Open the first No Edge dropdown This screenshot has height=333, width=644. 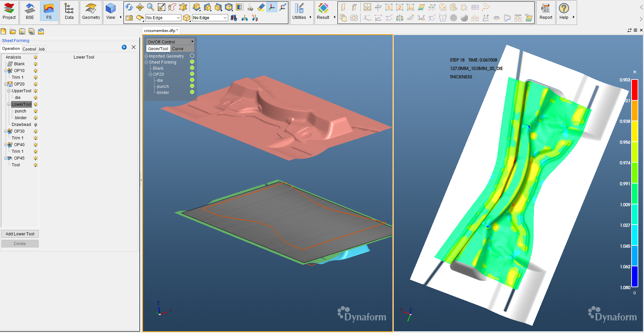[x=163, y=18]
